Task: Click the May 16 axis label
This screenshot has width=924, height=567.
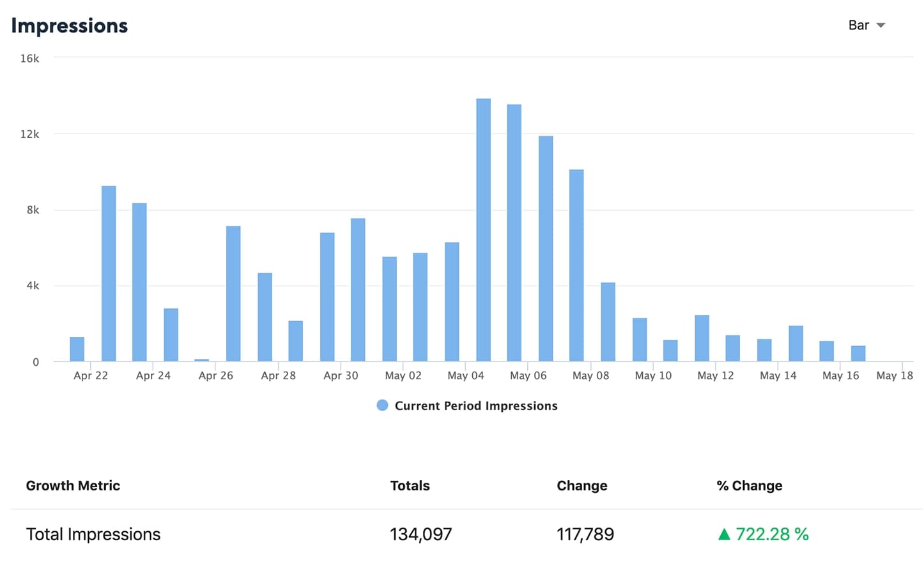Action: tap(841, 375)
